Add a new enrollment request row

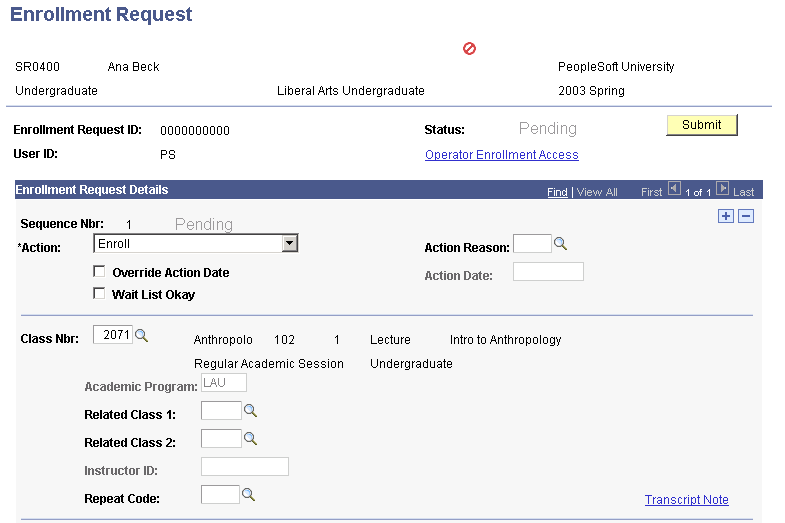[726, 216]
